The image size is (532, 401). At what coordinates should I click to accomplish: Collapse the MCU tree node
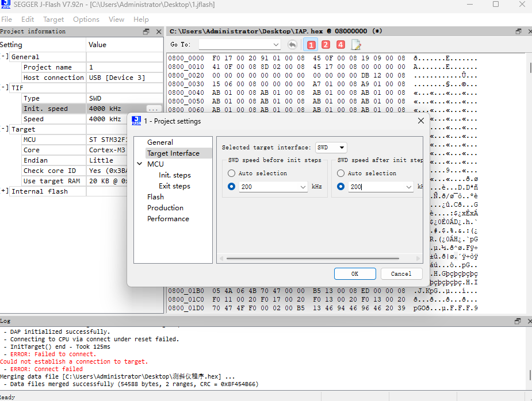(140, 164)
